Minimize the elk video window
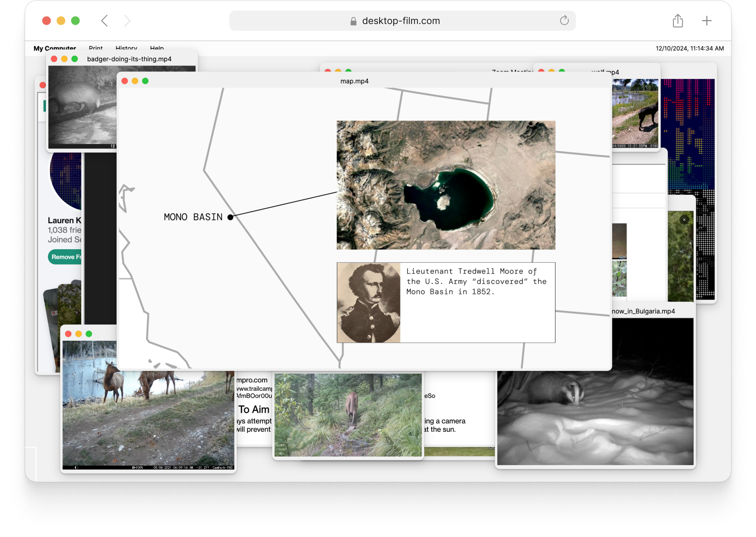Image resolution: width=756 pixels, height=537 pixels. click(79, 334)
